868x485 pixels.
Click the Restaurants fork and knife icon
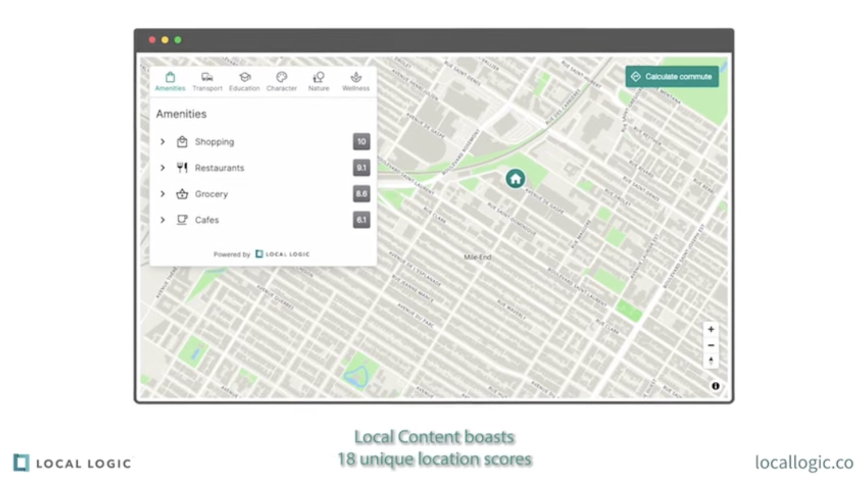point(182,168)
